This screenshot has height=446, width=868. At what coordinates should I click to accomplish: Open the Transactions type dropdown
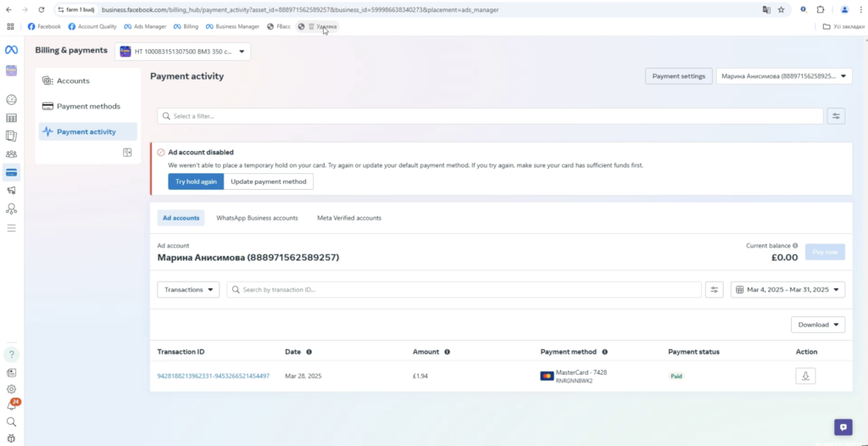[x=188, y=290]
